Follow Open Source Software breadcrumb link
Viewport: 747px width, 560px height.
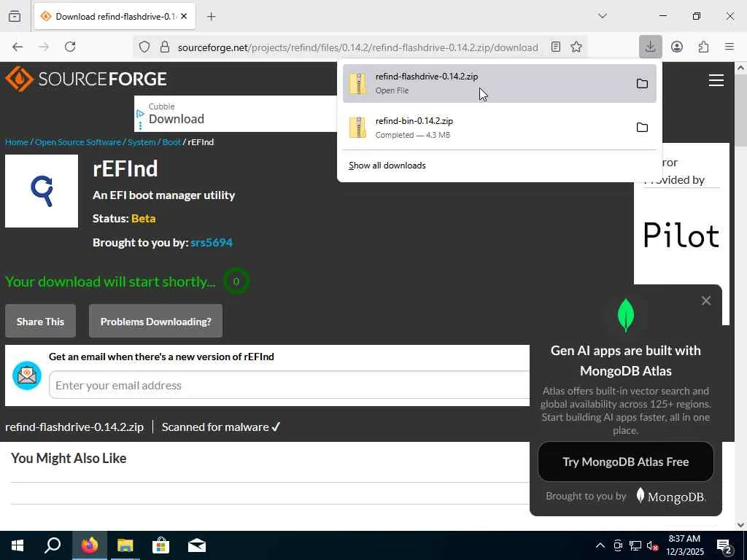click(x=77, y=142)
